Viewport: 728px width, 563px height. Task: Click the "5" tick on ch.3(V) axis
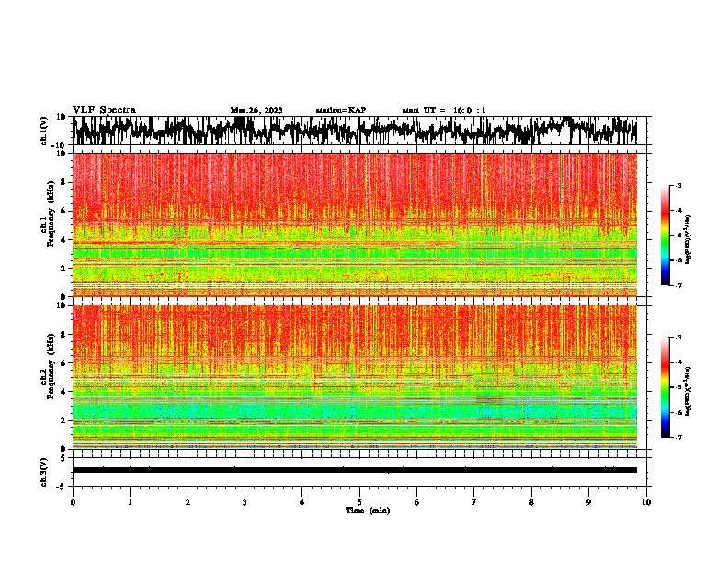click(x=63, y=458)
